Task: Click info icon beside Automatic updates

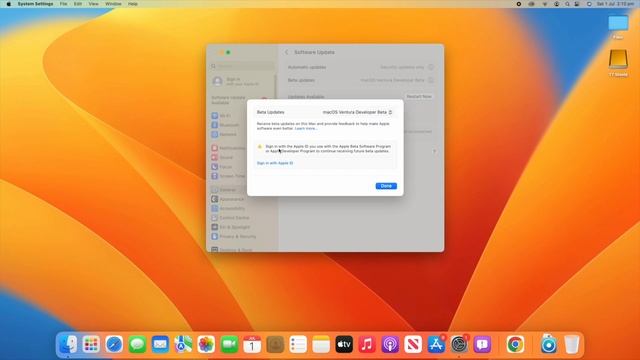Action: coord(431,67)
